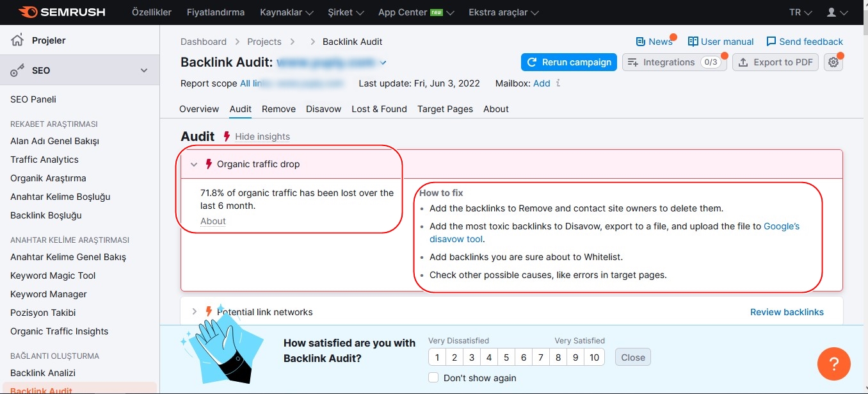Open Anahtar Kelime Boşluğu in sidebar

click(60, 197)
